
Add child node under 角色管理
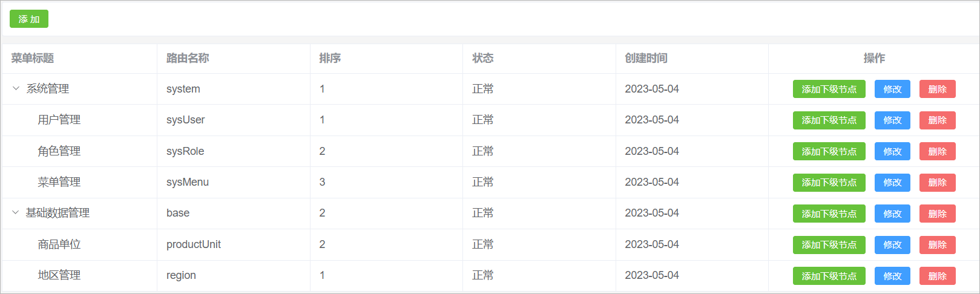point(829,151)
